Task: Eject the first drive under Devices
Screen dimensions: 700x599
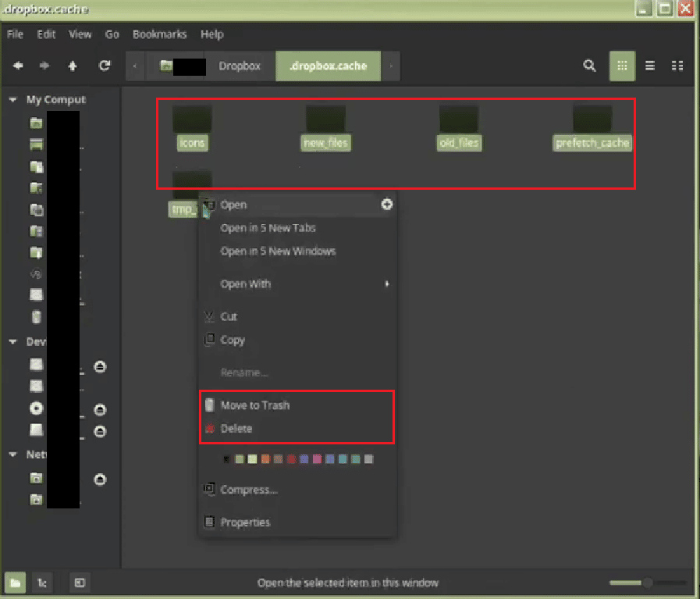Action: [x=100, y=367]
